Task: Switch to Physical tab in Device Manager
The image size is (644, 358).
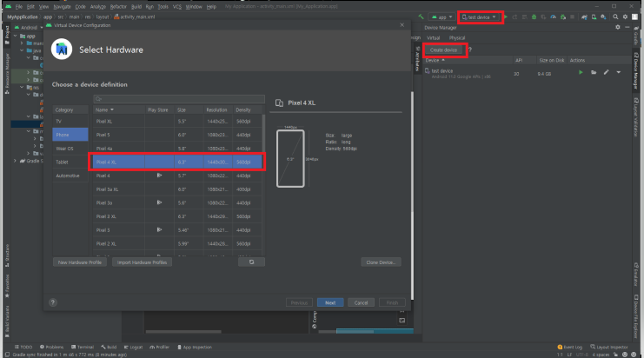Action: click(x=457, y=37)
